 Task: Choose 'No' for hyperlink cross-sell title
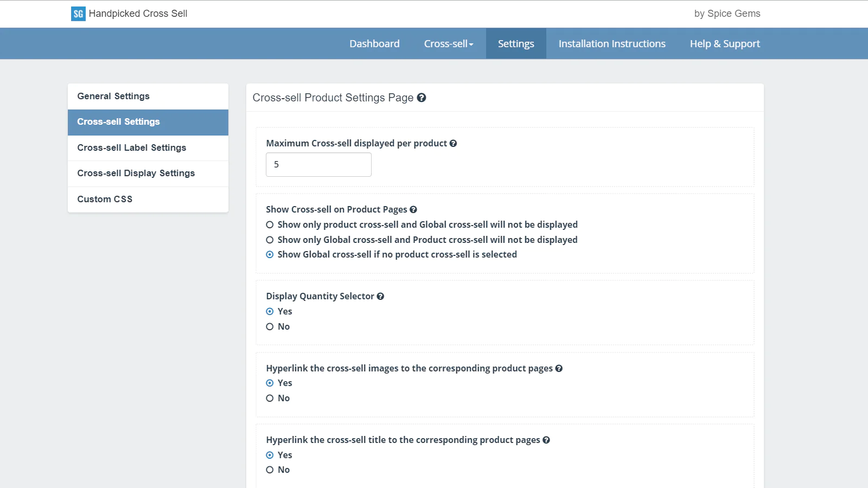tap(270, 470)
